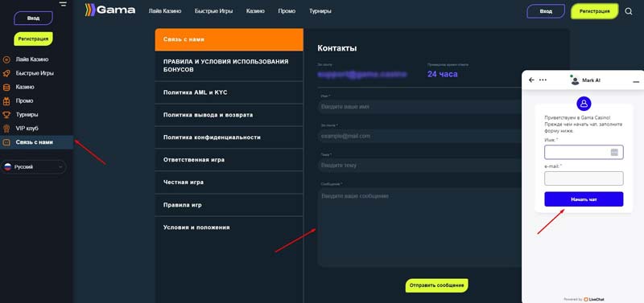Open Быстрые Игры in the sidebar
Viewport: 644px width, 303px height.
click(35, 73)
